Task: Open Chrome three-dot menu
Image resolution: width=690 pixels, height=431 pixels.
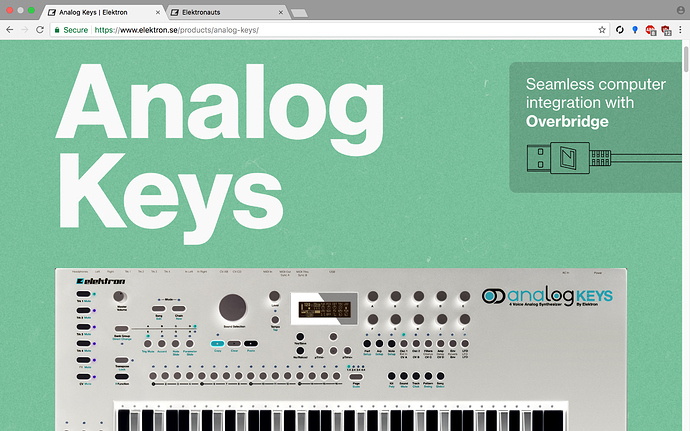Action: coord(680,30)
